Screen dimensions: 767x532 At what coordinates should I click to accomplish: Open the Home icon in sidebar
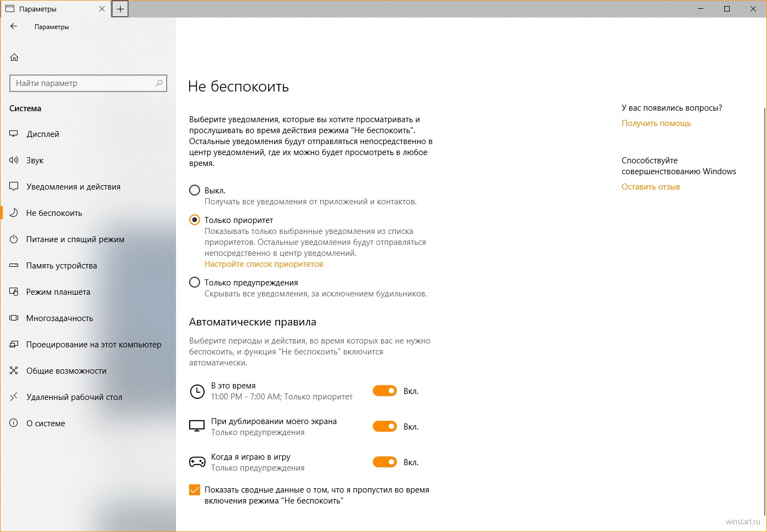(14, 58)
